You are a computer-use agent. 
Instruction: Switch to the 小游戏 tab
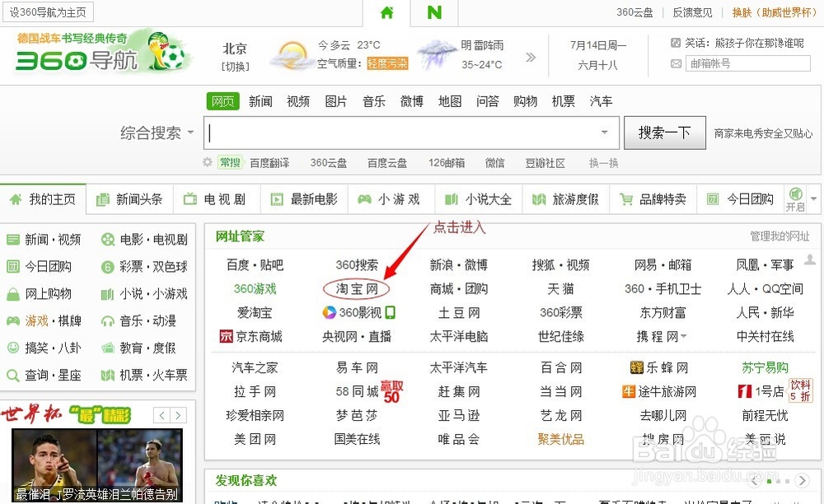click(391, 199)
